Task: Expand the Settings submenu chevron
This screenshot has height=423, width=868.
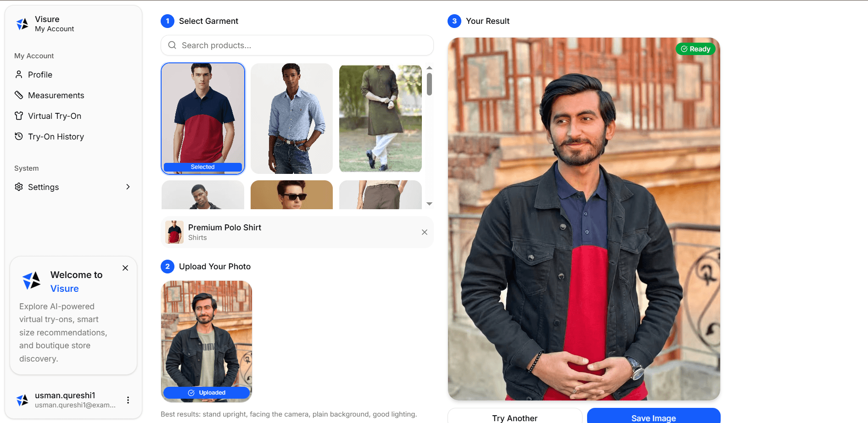Action: click(x=128, y=187)
